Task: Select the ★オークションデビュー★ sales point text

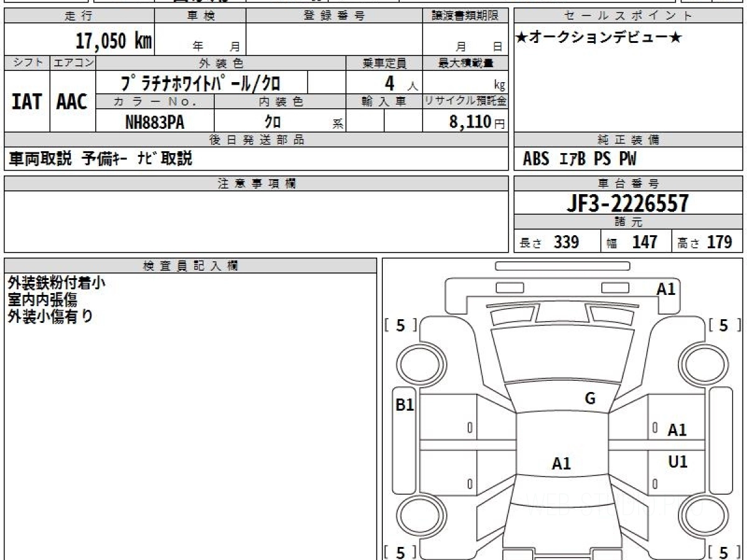Action: [599, 38]
